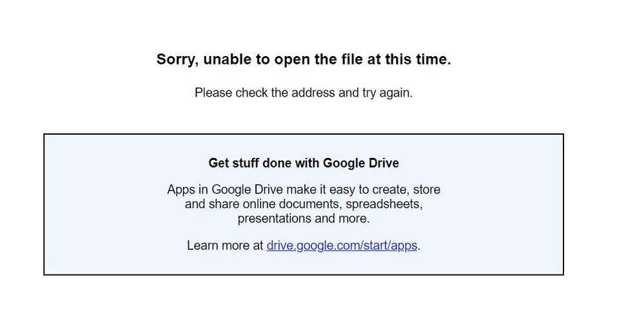Click the word "Sorry" in the error heading
Image resolution: width=644 pixels, height=319 pixels.
(x=177, y=59)
